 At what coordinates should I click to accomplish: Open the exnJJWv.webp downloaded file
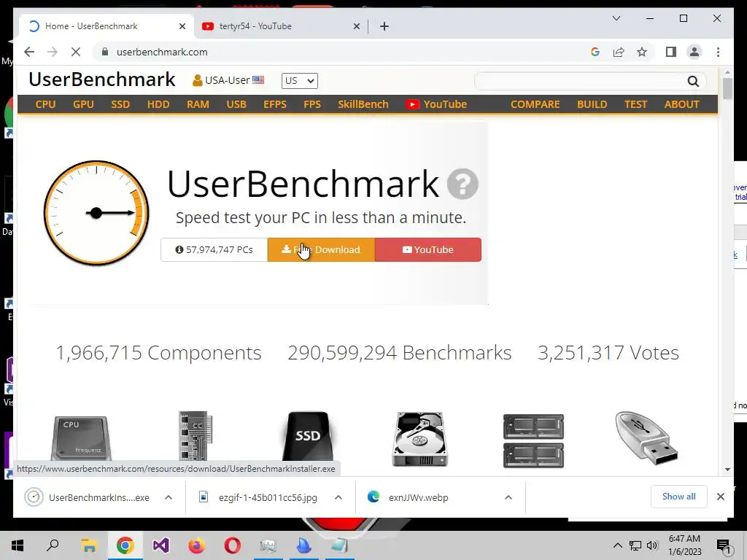418,497
